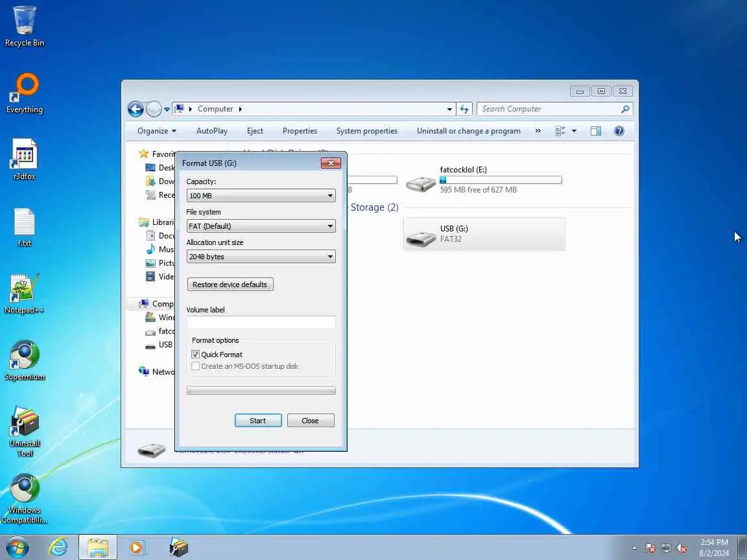Click Eject in Explorer toolbar
Viewport: 747px width, 560px height.
coord(255,131)
